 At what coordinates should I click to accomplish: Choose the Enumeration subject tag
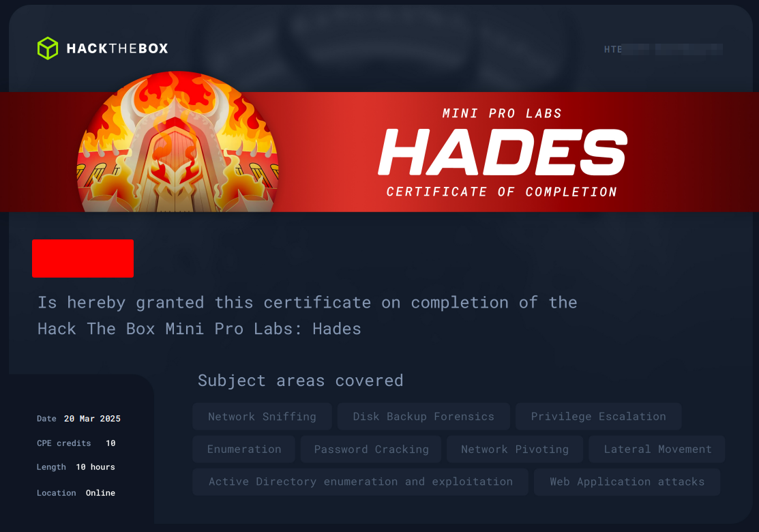pyautogui.click(x=244, y=449)
